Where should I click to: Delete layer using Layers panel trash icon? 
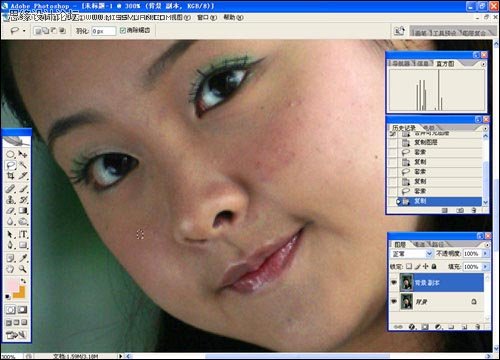coord(477,327)
